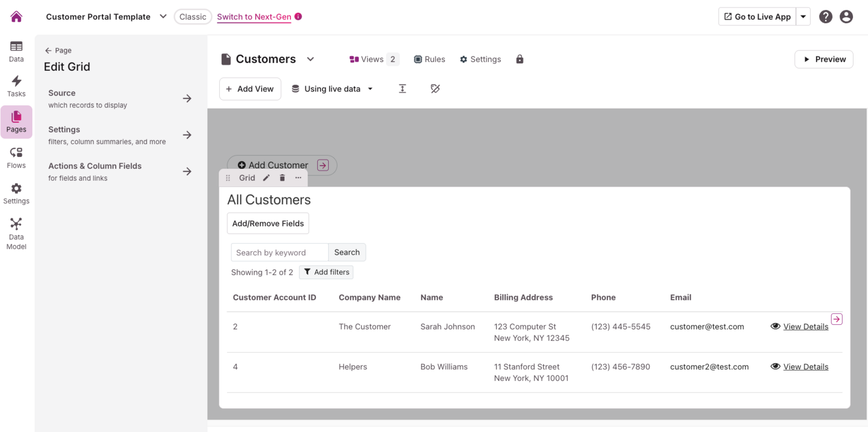Click the Add/Remove Fields button
Screen dimensions: 868x432
pyautogui.click(x=268, y=224)
